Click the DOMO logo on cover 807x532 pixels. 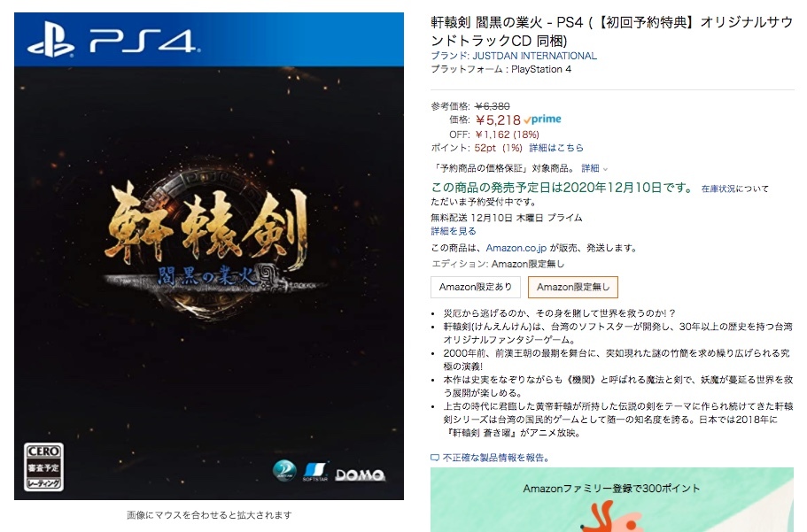coord(361,475)
